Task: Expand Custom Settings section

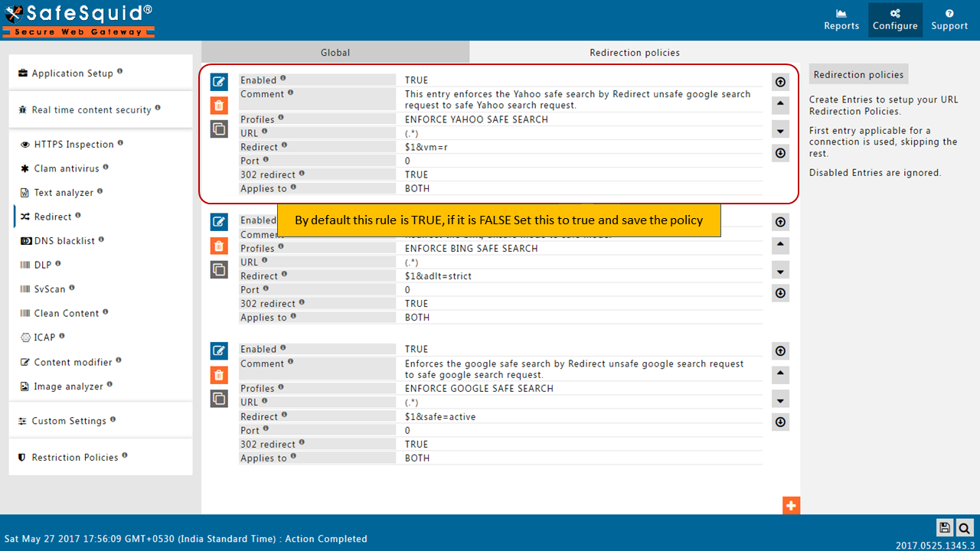Action: pos(100,420)
